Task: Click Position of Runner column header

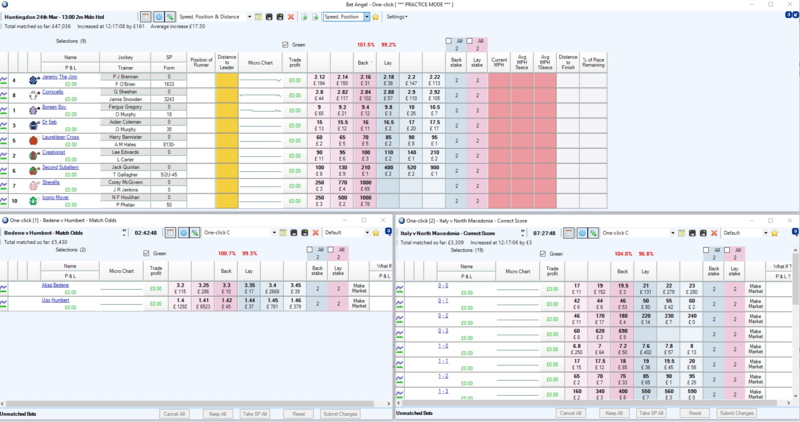Action: (201, 62)
